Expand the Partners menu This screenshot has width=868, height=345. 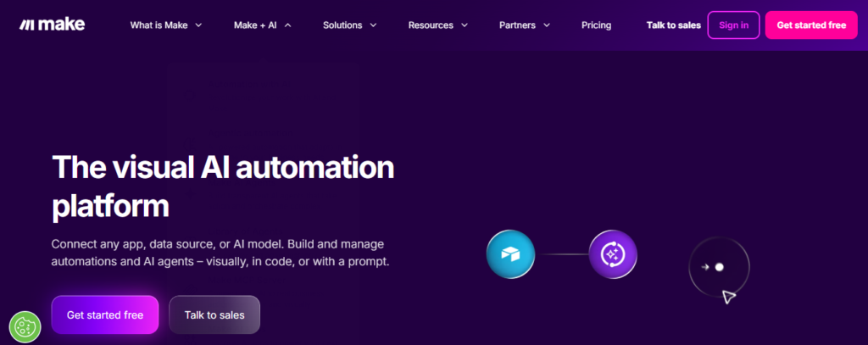pyautogui.click(x=524, y=25)
